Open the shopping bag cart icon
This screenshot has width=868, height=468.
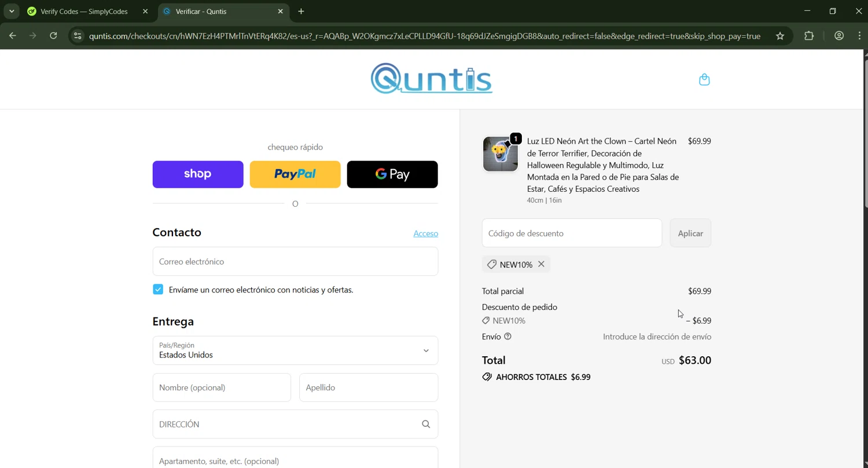click(704, 79)
